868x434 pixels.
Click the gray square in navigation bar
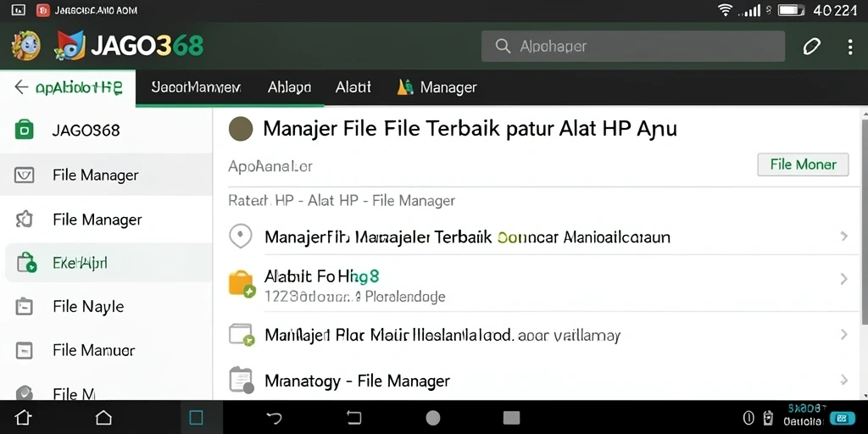click(x=511, y=418)
